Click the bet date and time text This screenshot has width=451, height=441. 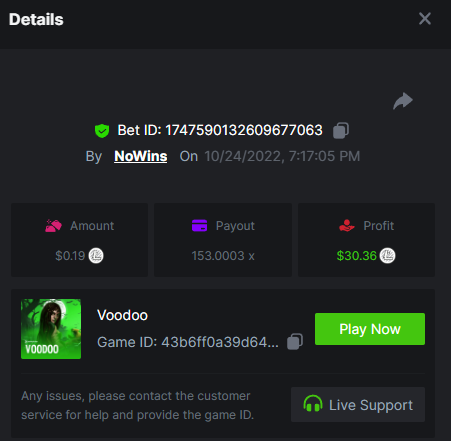[x=282, y=156]
